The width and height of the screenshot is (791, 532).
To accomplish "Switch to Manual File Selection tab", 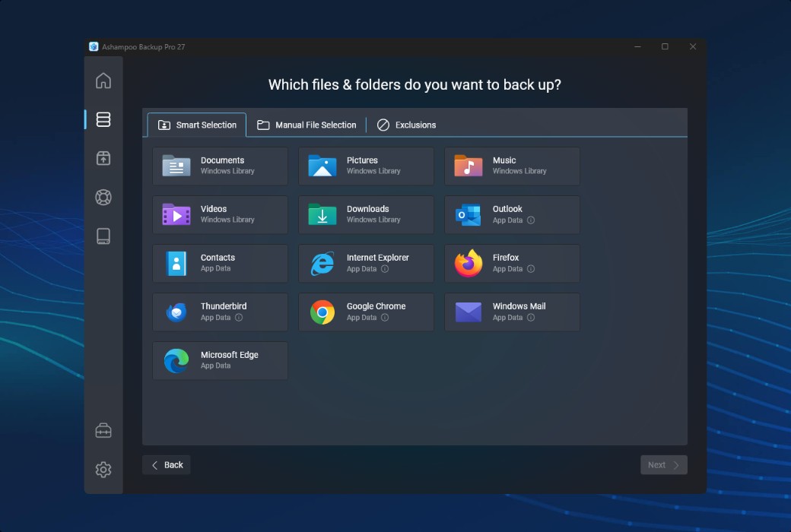I will pos(307,125).
